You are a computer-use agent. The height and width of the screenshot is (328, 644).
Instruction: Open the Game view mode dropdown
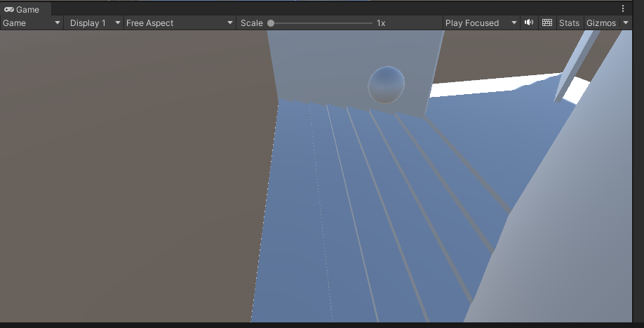point(32,23)
